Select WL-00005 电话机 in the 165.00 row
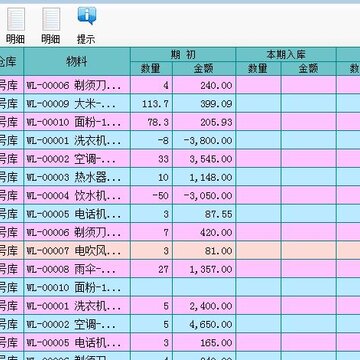This screenshot has width=360, height=360. 77,342
